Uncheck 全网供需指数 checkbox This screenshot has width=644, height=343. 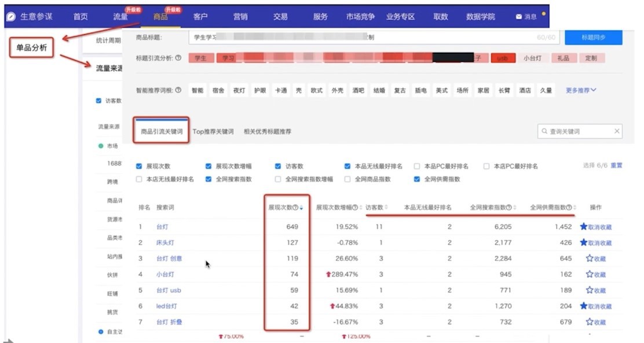pos(417,179)
